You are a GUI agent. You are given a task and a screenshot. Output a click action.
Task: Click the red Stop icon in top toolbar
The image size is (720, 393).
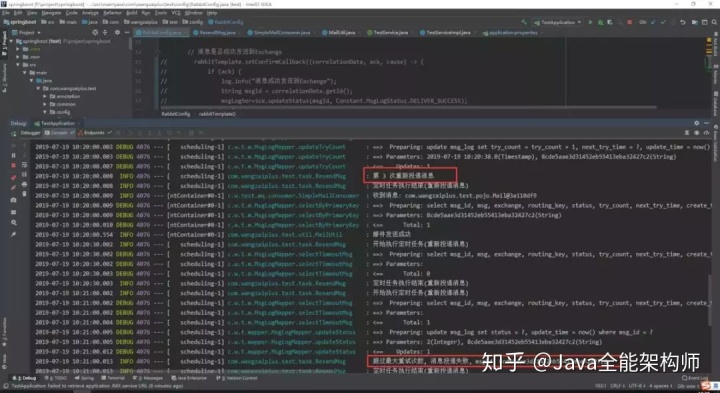tap(630, 22)
